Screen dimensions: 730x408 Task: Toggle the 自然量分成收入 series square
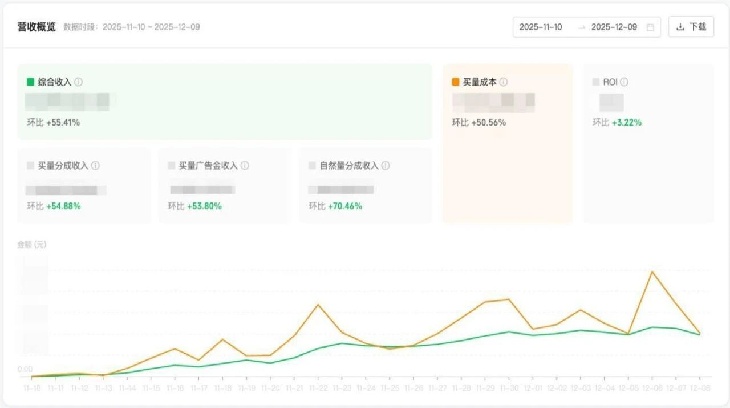(312, 166)
